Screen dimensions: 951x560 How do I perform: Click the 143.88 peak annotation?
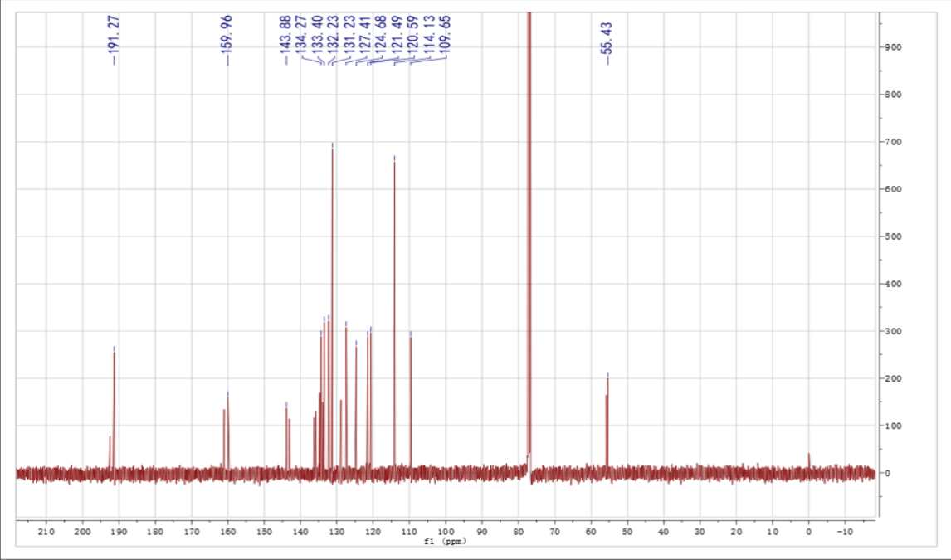(286, 39)
